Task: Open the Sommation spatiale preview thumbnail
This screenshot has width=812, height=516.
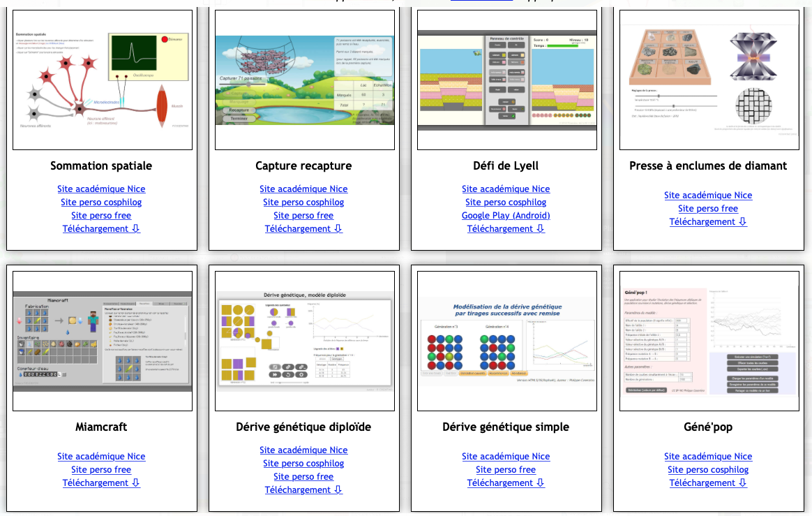Action: click(103, 80)
